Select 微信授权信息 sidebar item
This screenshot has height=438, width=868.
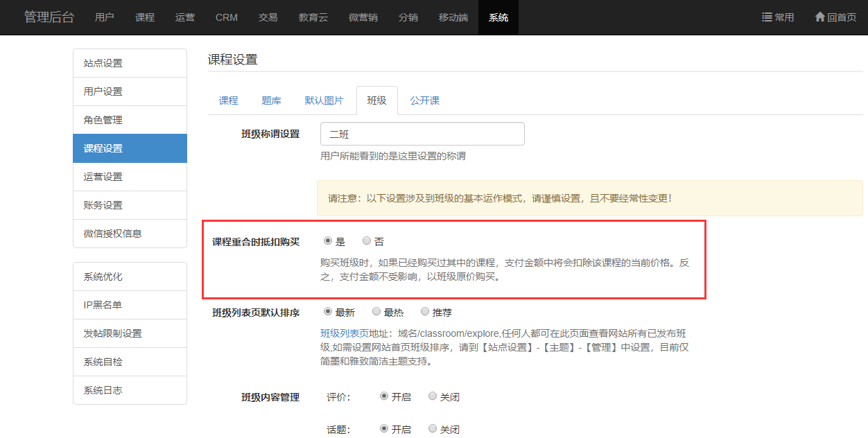tap(130, 234)
